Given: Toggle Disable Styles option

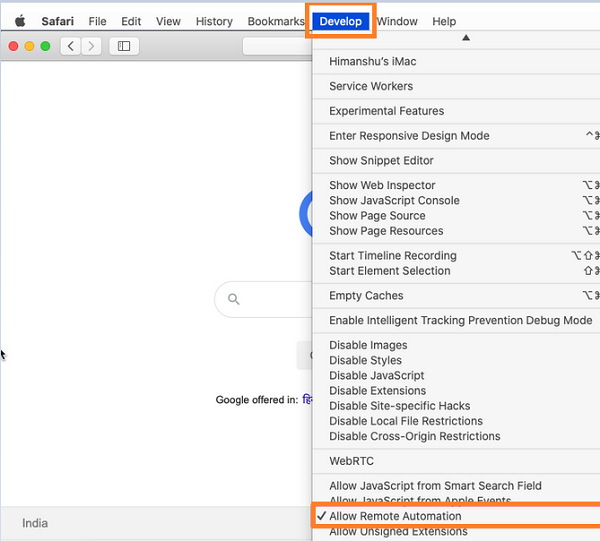Looking at the screenshot, I should [x=457, y=360].
